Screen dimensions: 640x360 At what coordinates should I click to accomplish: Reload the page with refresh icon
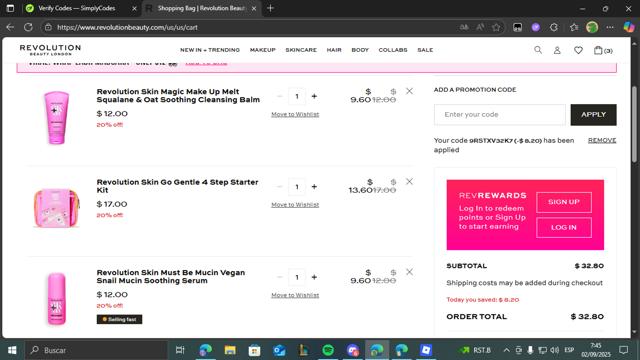point(28,27)
